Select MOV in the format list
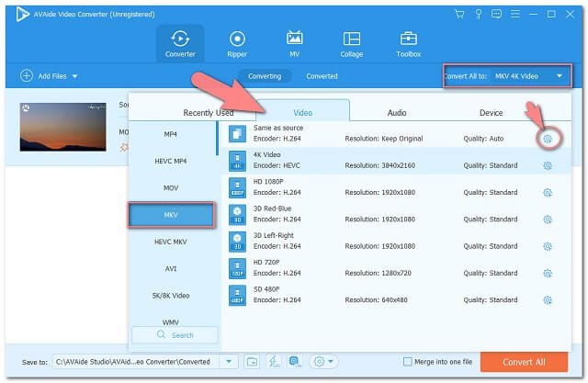Image resolution: width=588 pixels, height=383 pixels. (x=171, y=188)
